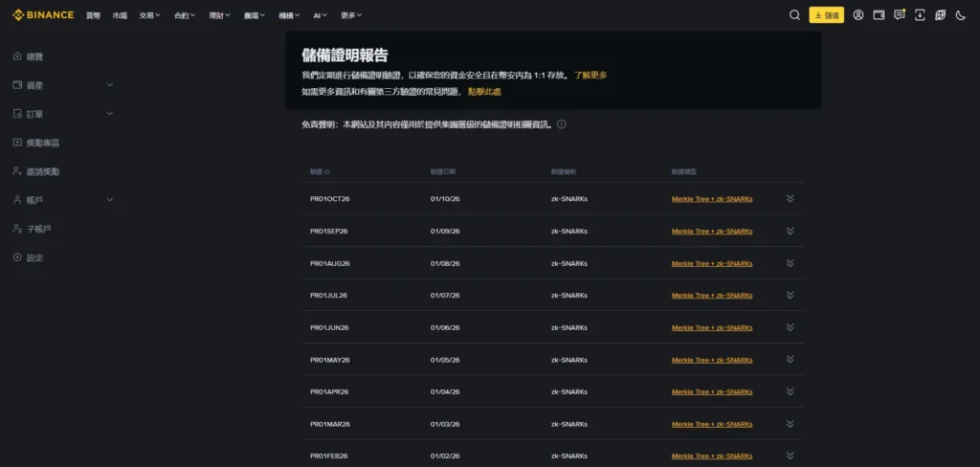Open the 合約 dropdown menu
Viewport: 980px width, 467px height.
pyautogui.click(x=185, y=15)
